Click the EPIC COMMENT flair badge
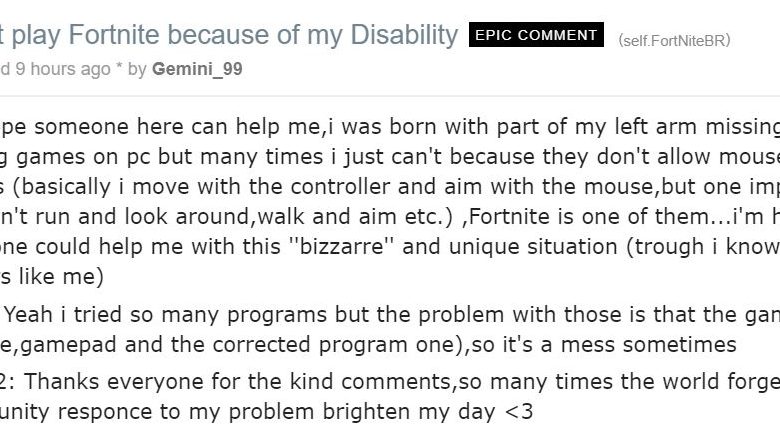The width and height of the screenshot is (780, 439). (536, 35)
